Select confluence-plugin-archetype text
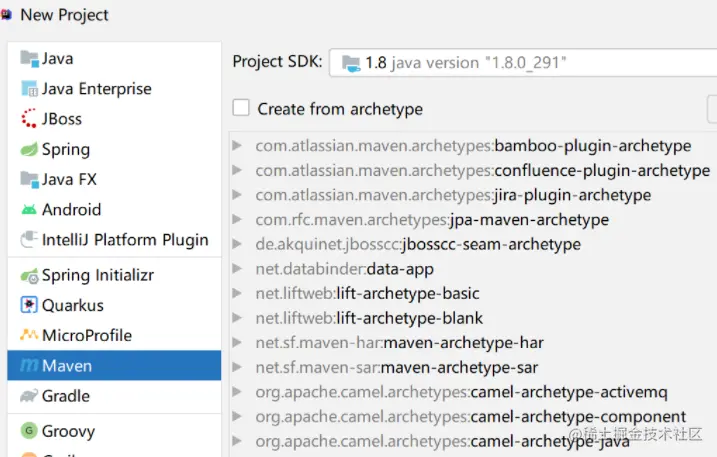Screen dimensions: 717x457 (x=602, y=171)
